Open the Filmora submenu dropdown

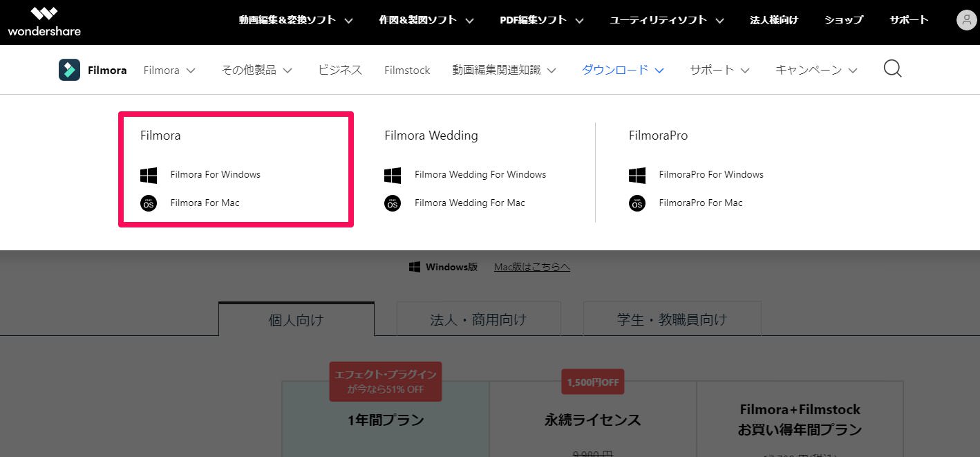[x=169, y=70]
